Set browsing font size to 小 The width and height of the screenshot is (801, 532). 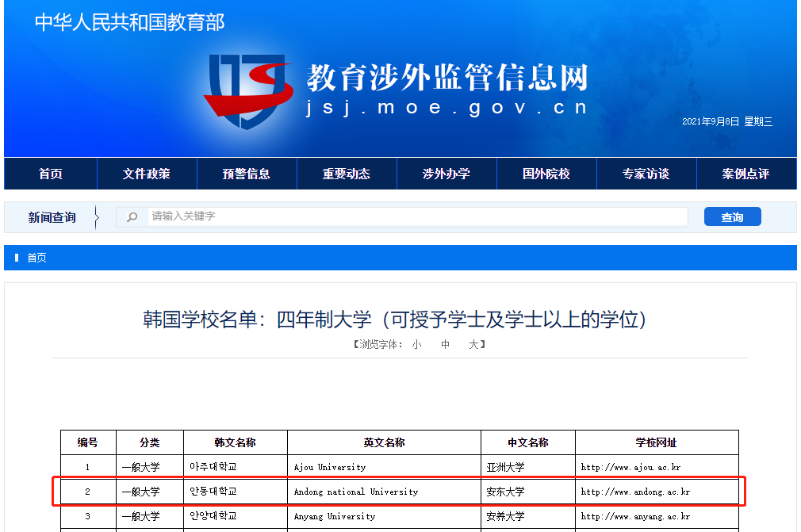coord(416,345)
